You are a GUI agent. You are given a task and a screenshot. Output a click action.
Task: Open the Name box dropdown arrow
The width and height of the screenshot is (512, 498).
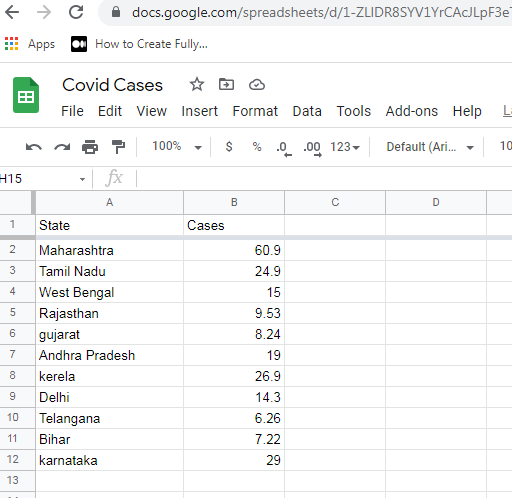click(x=82, y=179)
